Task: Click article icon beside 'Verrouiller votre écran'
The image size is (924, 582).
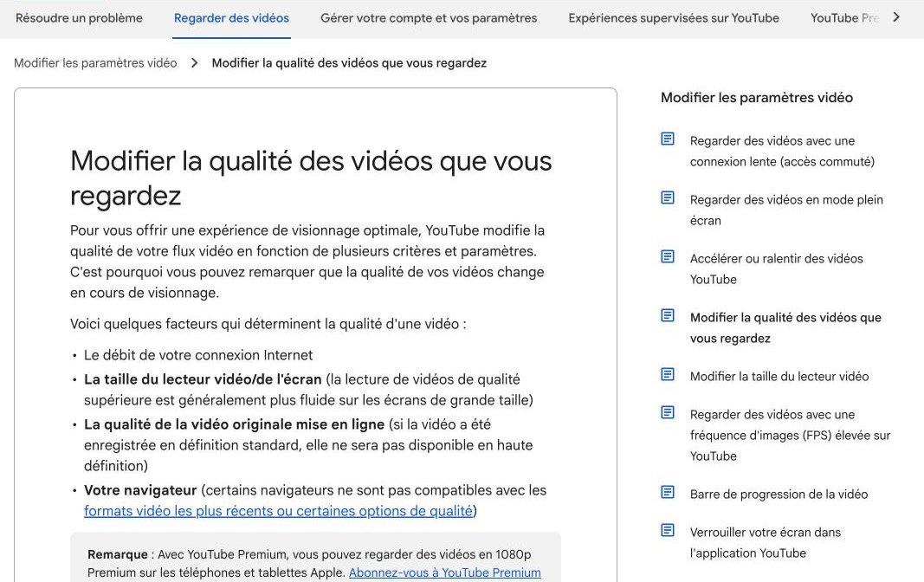Action: point(668,530)
